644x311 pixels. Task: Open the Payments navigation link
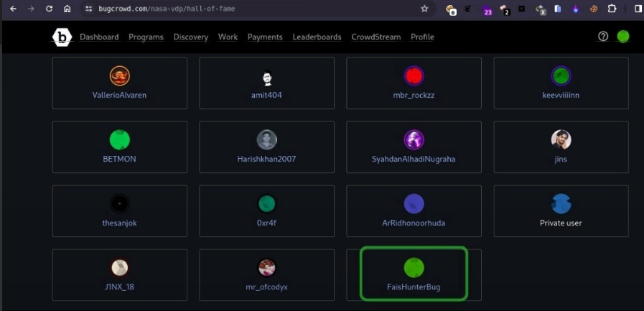[x=265, y=37]
